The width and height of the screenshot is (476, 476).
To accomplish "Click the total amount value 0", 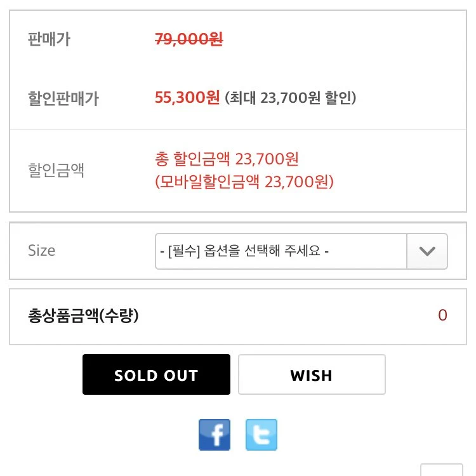I will tap(442, 315).
